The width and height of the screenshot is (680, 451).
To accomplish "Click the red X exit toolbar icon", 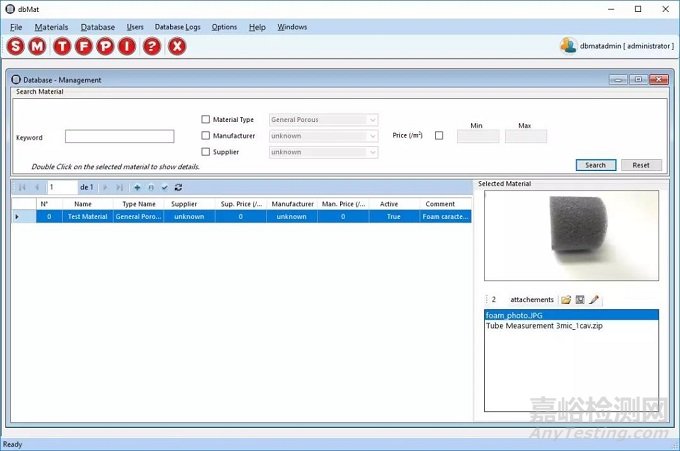I will [x=177, y=46].
